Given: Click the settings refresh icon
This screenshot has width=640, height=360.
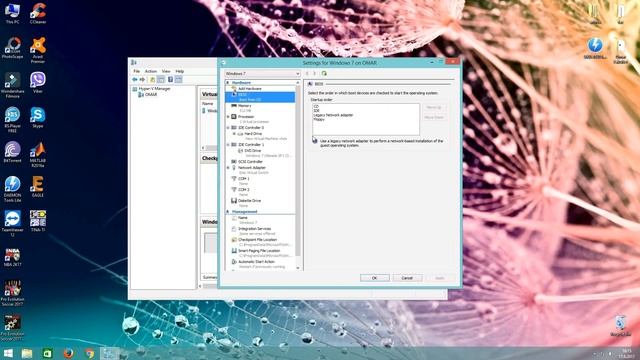Looking at the screenshot, I should click(x=324, y=73).
